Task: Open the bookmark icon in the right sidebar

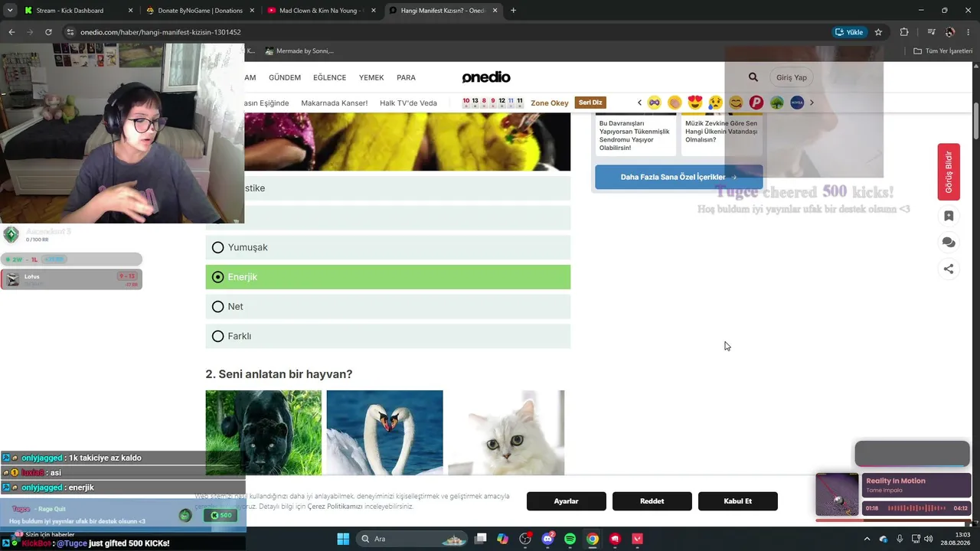Action: (x=949, y=216)
